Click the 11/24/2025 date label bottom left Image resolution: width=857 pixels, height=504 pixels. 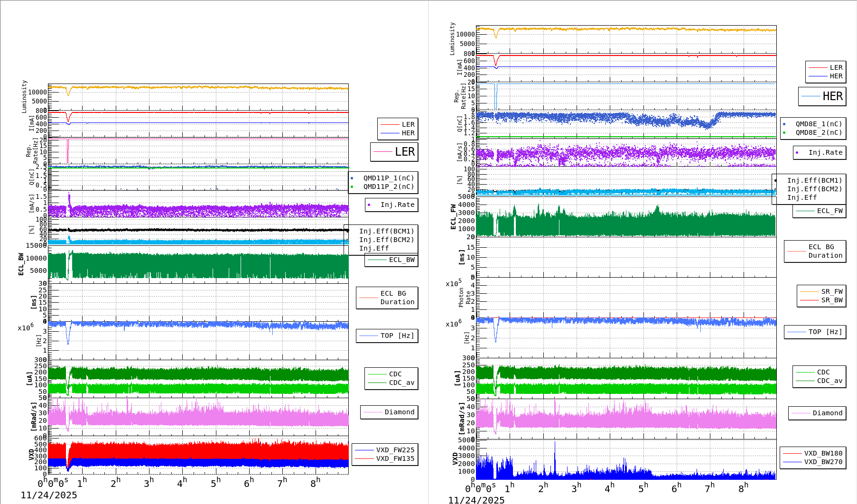pos(50,495)
